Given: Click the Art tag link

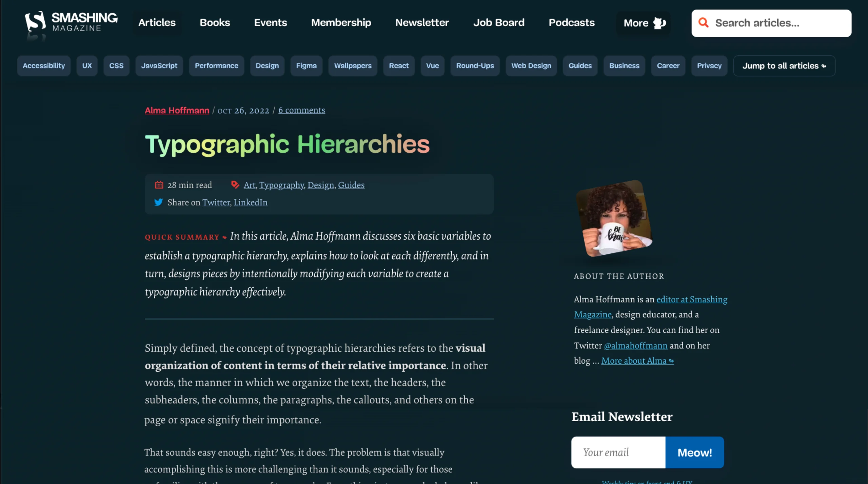Looking at the screenshot, I should tap(249, 185).
